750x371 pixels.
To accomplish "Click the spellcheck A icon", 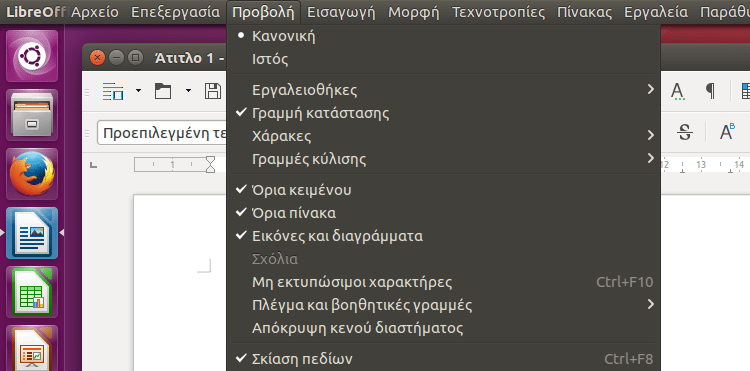I will pos(677,90).
